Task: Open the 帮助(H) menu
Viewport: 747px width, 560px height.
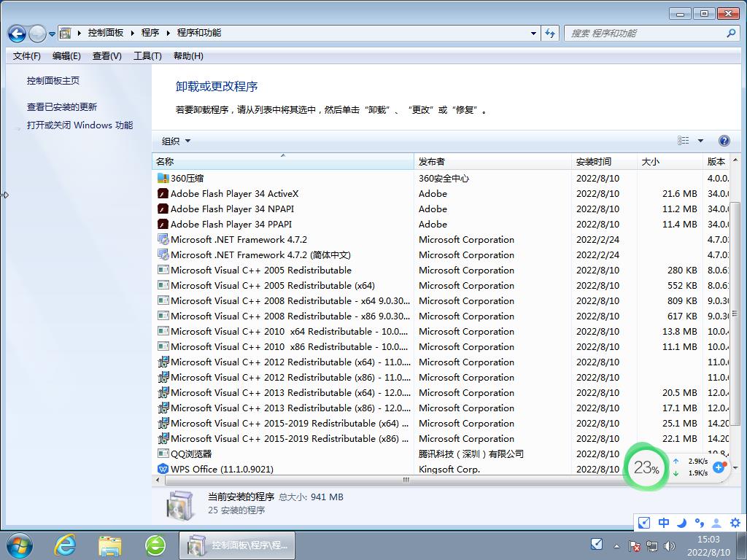Action: (x=188, y=56)
